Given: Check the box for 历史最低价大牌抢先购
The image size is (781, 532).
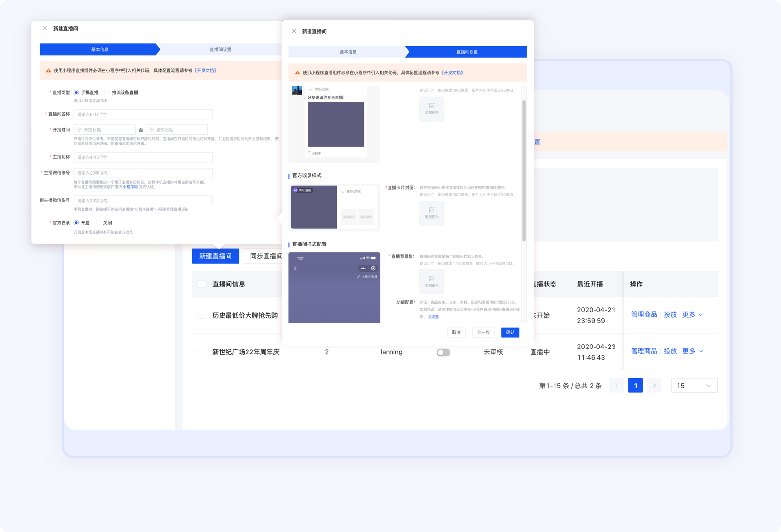Looking at the screenshot, I should pos(201,315).
